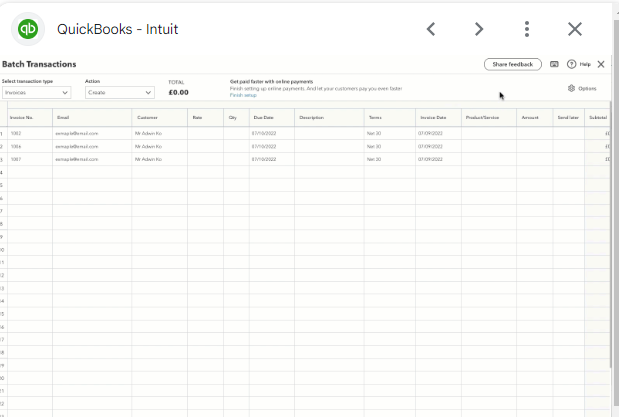
Task: Go forward using the right chevron
Action: click(x=479, y=29)
